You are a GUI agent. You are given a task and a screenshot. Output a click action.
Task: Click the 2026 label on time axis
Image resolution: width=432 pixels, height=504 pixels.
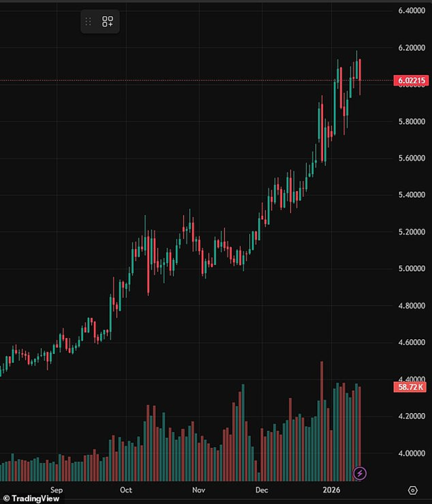332,490
